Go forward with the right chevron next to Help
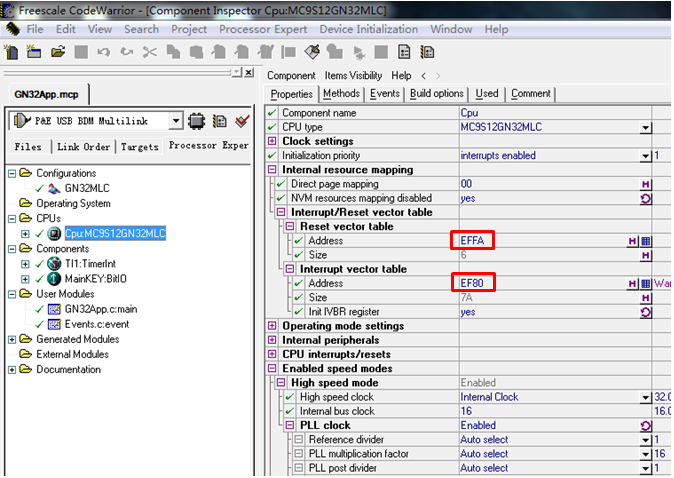 (x=438, y=76)
